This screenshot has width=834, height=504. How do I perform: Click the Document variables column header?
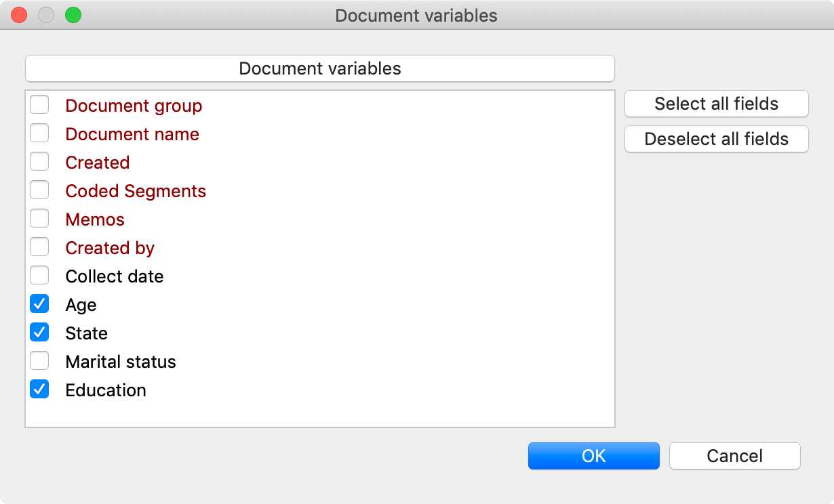[319, 68]
